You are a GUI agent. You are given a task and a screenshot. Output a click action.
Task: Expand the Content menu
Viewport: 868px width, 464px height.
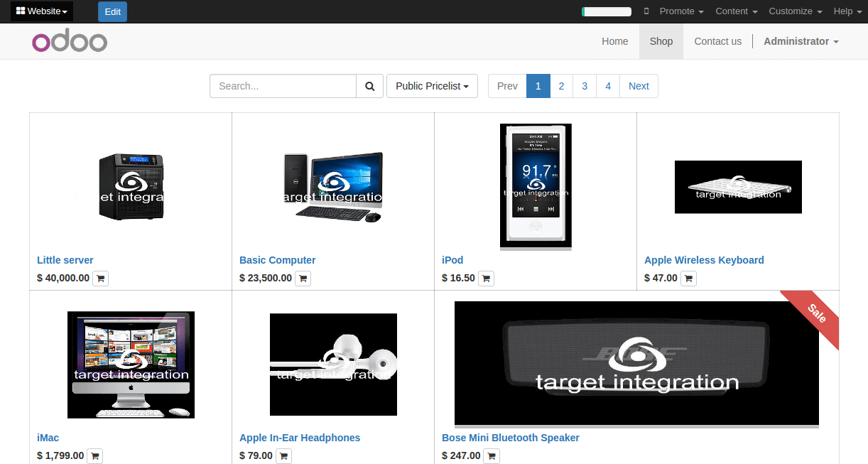737,11
